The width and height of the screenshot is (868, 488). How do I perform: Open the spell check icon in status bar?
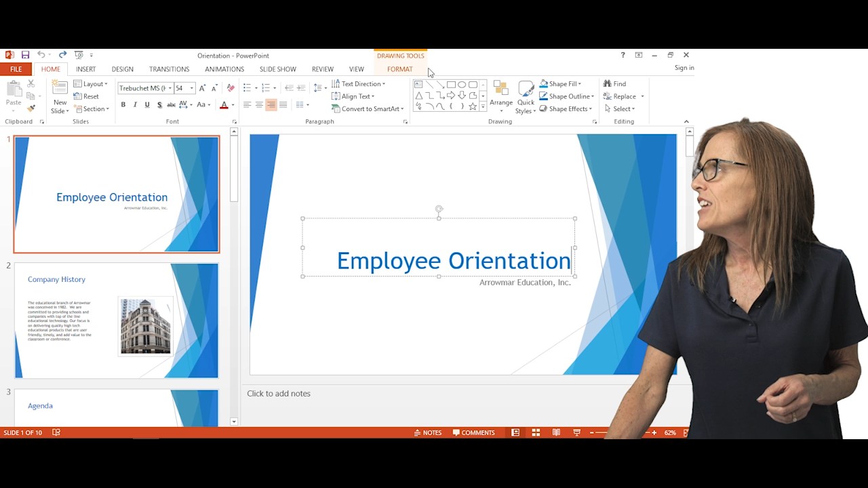click(x=56, y=432)
